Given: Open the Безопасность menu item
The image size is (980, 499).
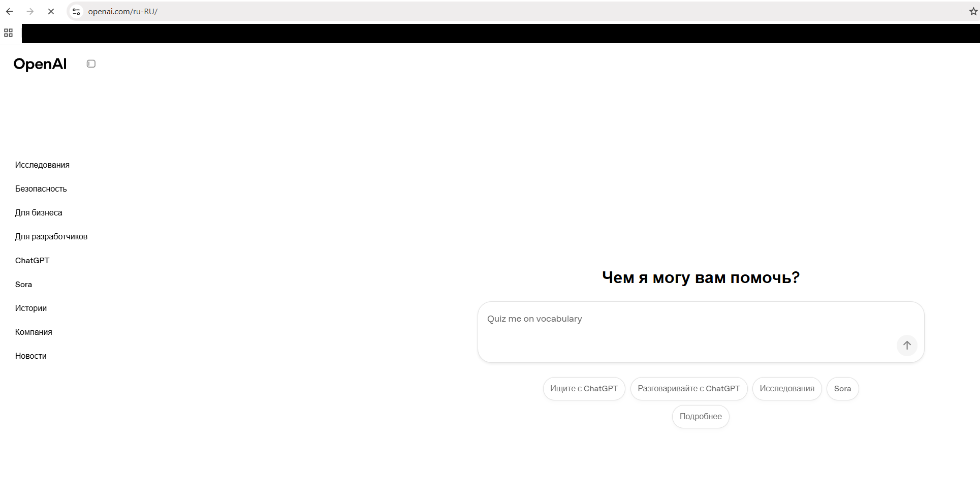Looking at the screenshot, I should (41, 189).
